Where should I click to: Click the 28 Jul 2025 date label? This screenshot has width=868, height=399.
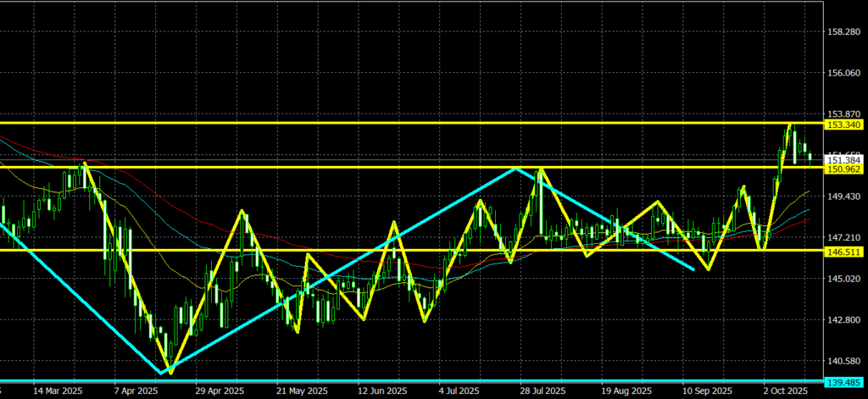(x=542, y=391)
